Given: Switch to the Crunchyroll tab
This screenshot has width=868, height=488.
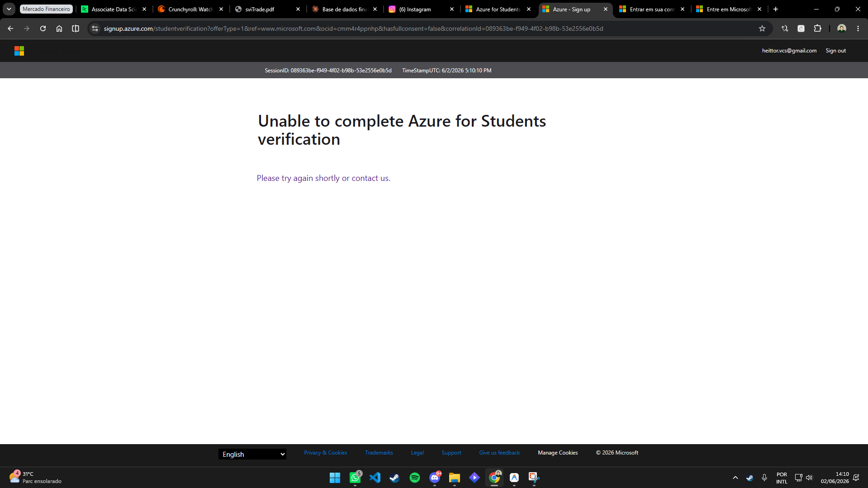Looking at the screenshot, I should click(190, 9).
